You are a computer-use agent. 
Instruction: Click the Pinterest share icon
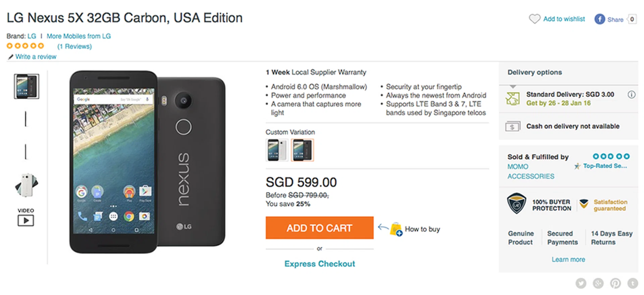(615, 283)
